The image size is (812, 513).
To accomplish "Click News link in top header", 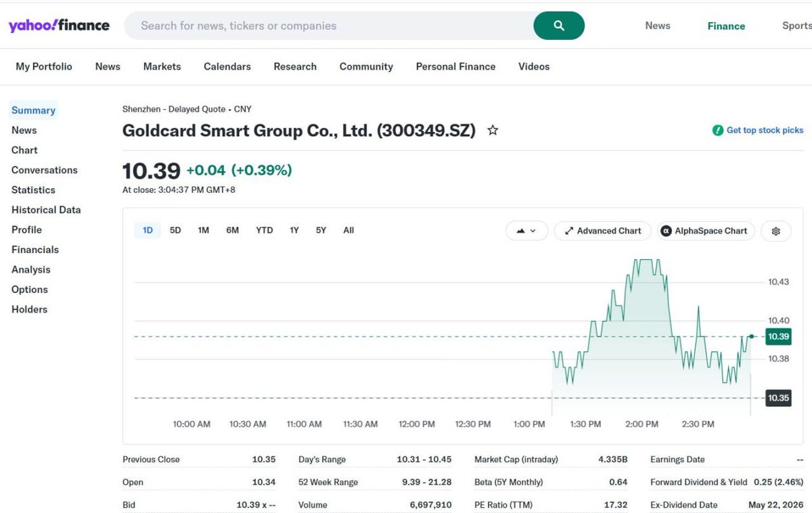I will (x=658, y=26).
